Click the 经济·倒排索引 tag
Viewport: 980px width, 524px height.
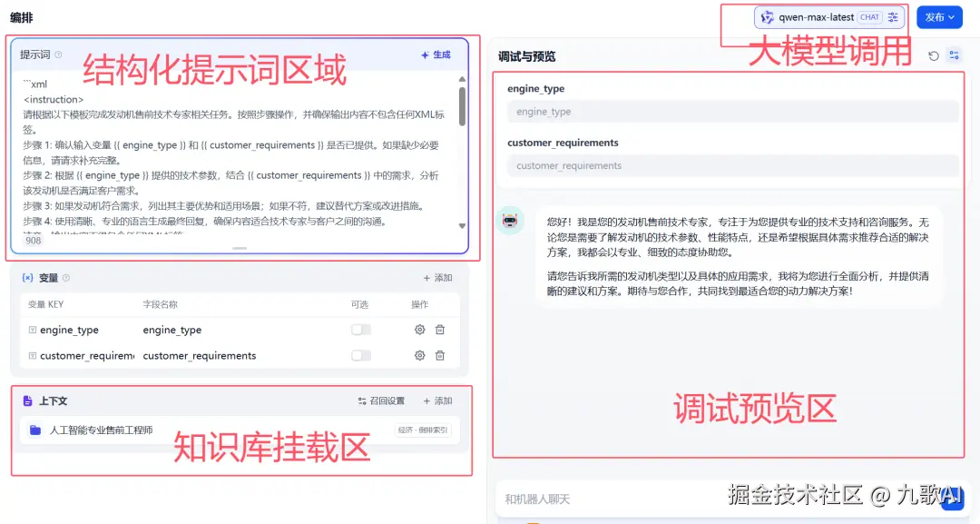pos(423,430)
